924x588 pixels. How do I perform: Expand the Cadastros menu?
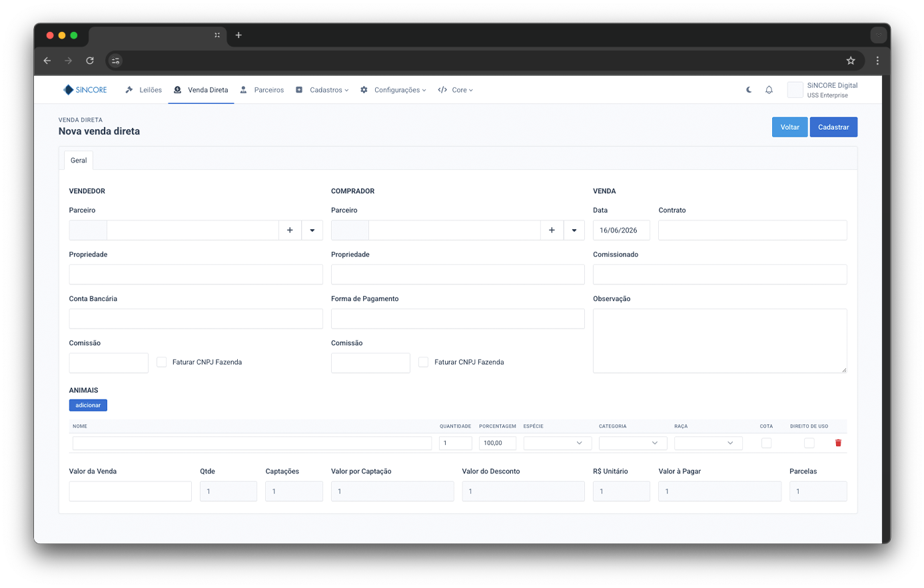(322, 90)
